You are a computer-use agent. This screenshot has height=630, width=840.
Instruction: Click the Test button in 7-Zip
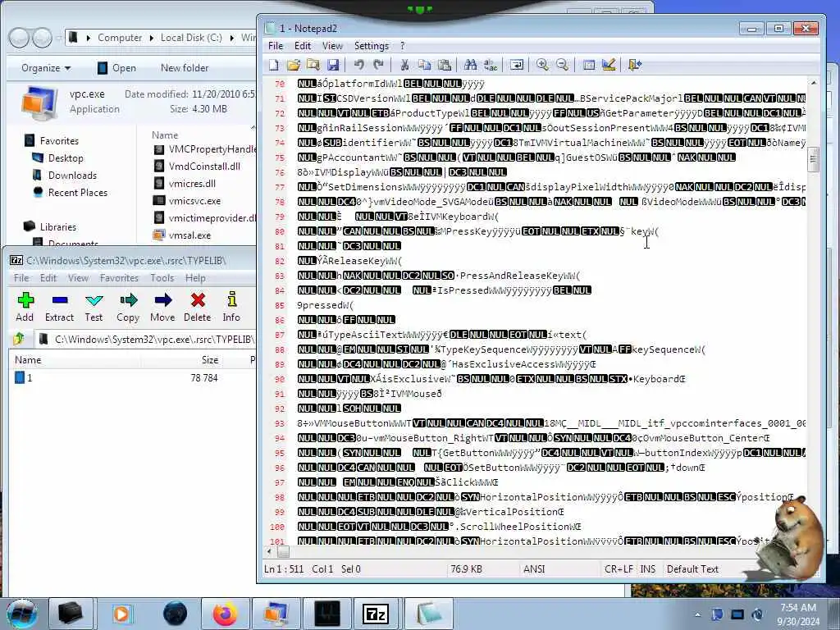(94, 307)
